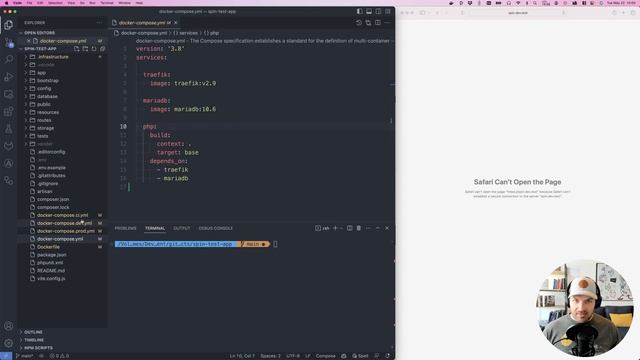Refresh the Explorer file tree

[x=94, y=49]
